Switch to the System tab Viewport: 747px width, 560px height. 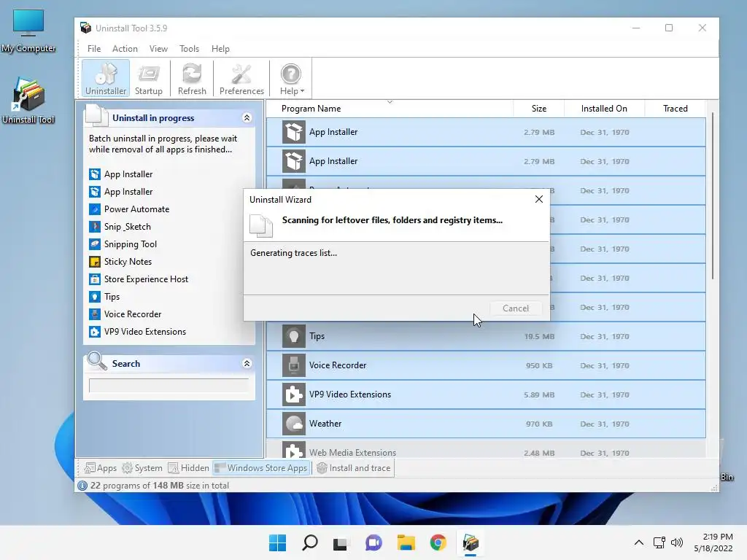point(142,468)
